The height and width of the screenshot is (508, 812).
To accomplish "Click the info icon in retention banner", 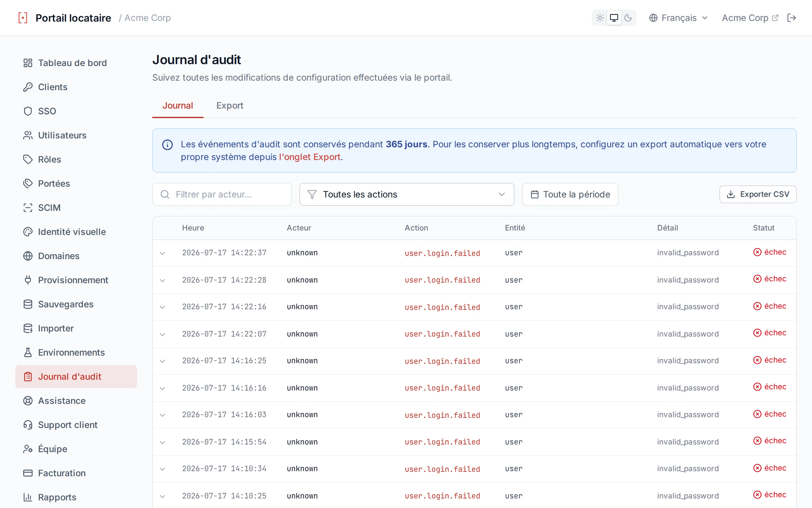I will tap(167, 145).
